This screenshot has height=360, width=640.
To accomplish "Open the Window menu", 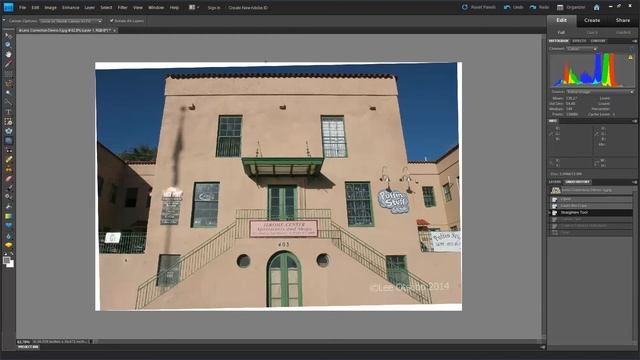I will [156, 7].
